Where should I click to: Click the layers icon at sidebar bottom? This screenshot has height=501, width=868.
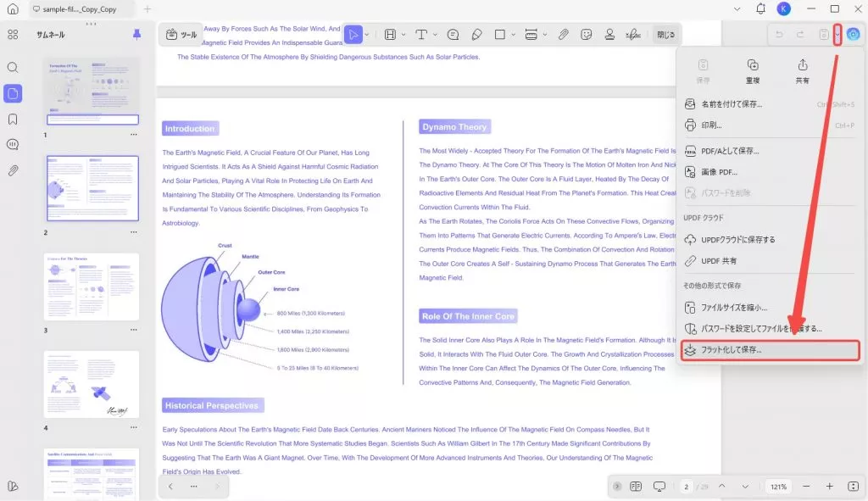tap(13, 486)
